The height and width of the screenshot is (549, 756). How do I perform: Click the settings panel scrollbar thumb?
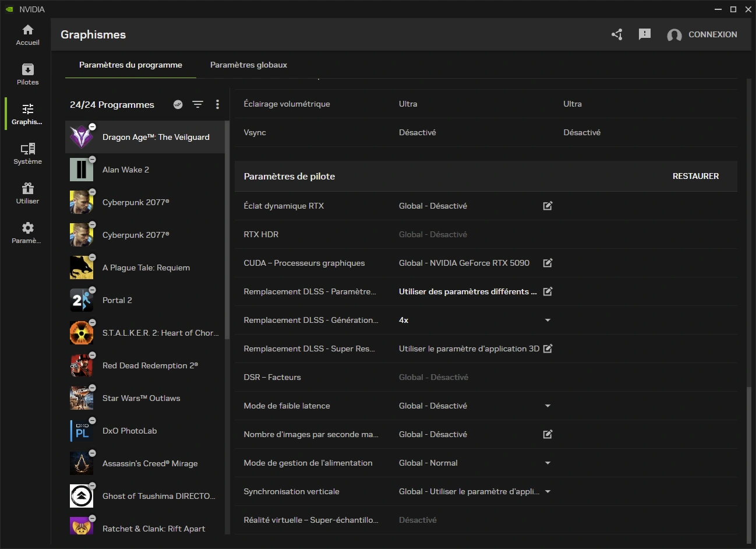[749, 464]
